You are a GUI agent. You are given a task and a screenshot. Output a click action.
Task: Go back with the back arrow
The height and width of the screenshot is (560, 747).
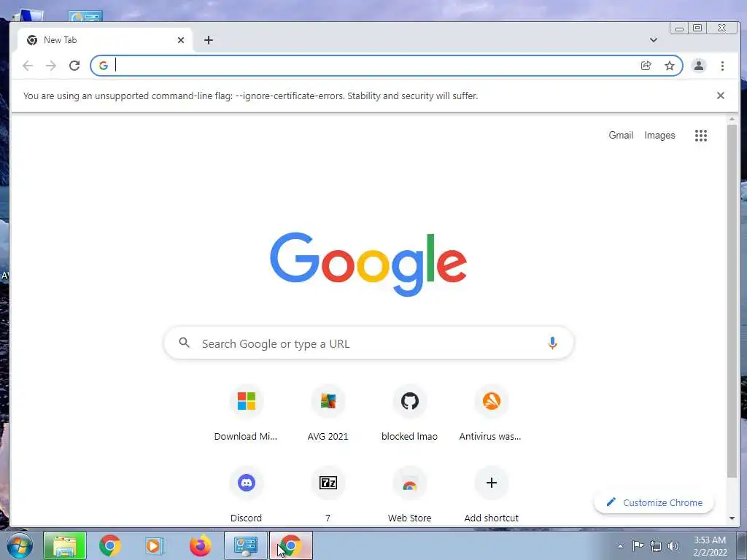pos(28,66)
